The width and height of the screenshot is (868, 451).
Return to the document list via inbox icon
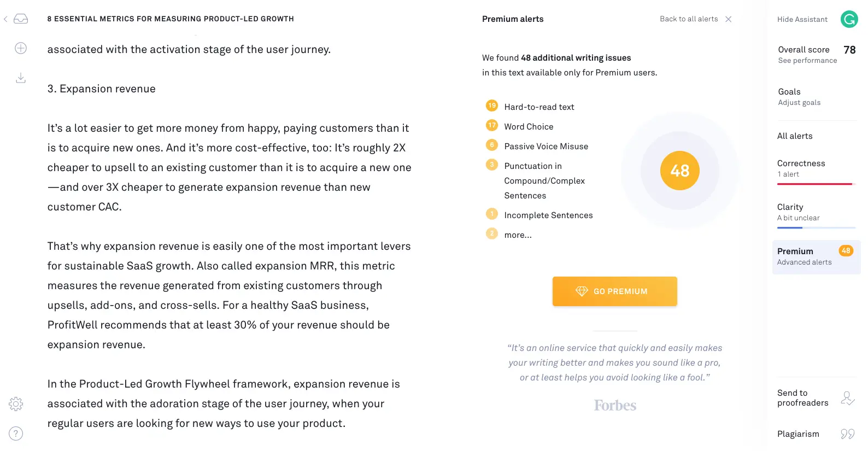tap(20, 18)
